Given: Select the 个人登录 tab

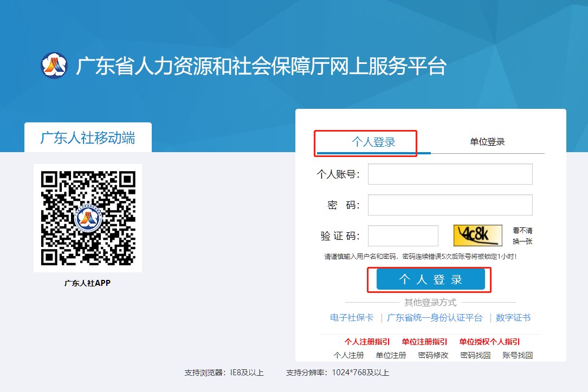Looking at the screenshot, I should coord(365,142).
